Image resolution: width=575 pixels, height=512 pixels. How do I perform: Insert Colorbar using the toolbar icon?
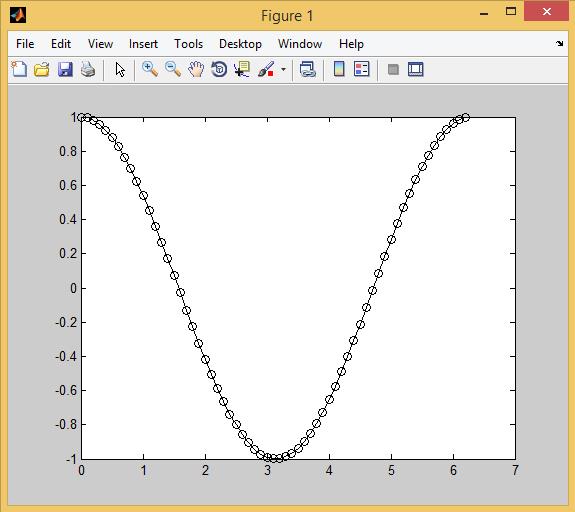(x=339, y=69)
